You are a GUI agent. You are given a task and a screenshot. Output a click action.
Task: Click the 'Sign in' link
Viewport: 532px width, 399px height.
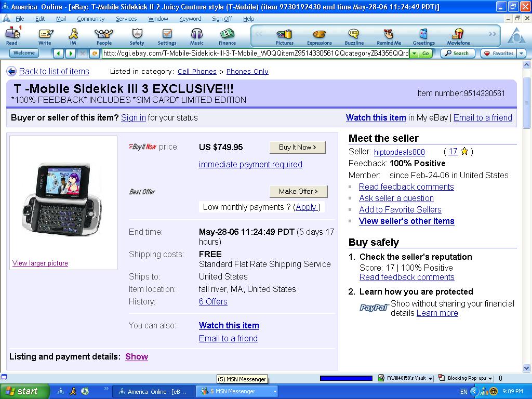tap(134, 118)
